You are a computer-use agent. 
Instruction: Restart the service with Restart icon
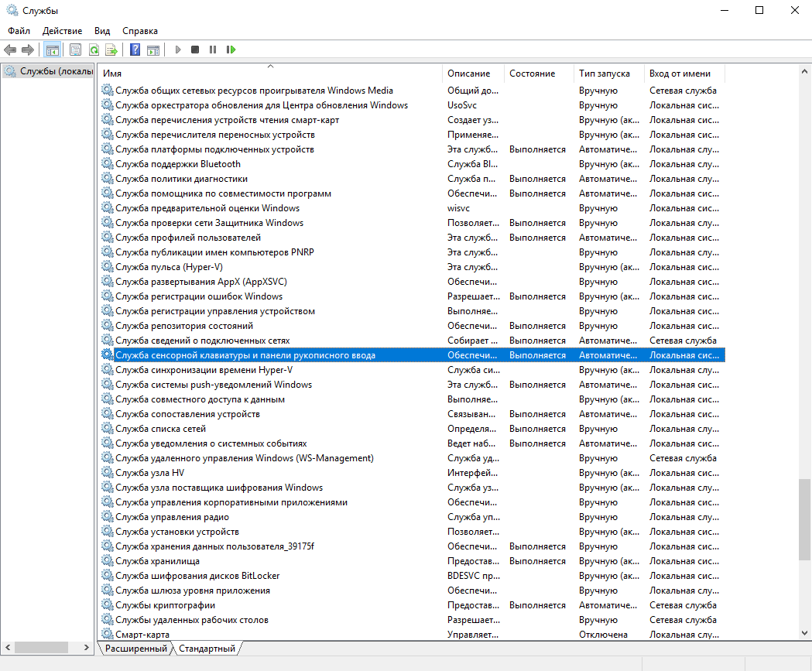tap(231, 50)
